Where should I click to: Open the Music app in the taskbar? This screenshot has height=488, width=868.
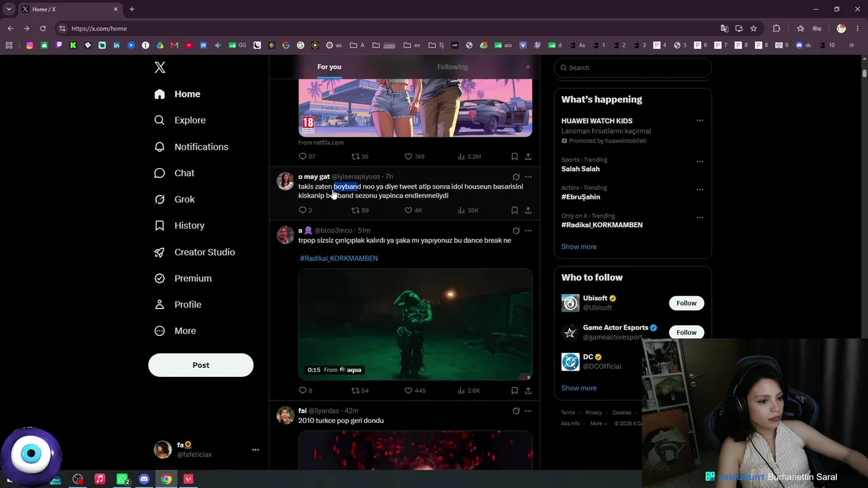click(100, 479)
